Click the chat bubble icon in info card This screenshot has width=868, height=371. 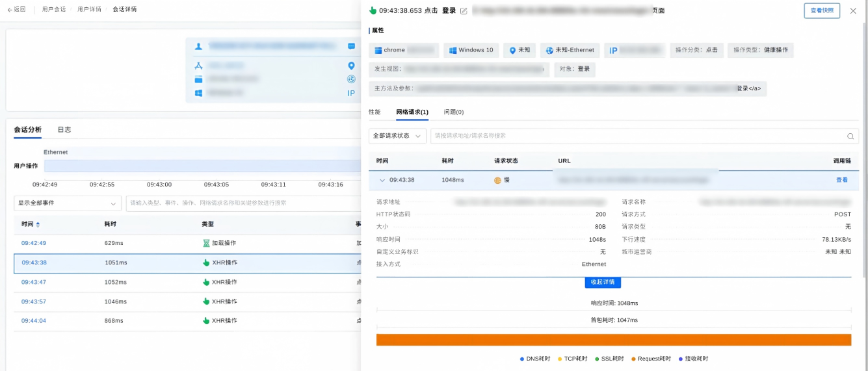[351, 46]
